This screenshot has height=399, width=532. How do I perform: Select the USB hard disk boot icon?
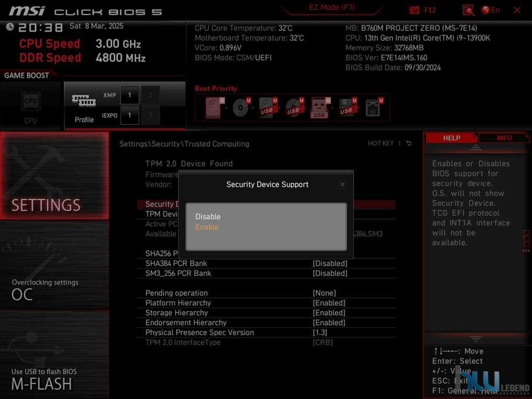click(x=268, y=107)
